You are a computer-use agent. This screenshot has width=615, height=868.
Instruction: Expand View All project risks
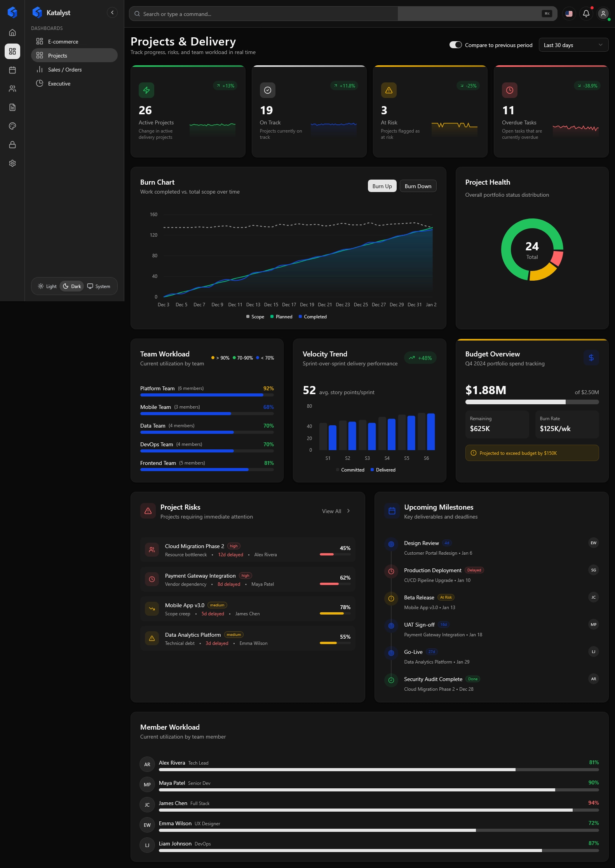(336, 511)
